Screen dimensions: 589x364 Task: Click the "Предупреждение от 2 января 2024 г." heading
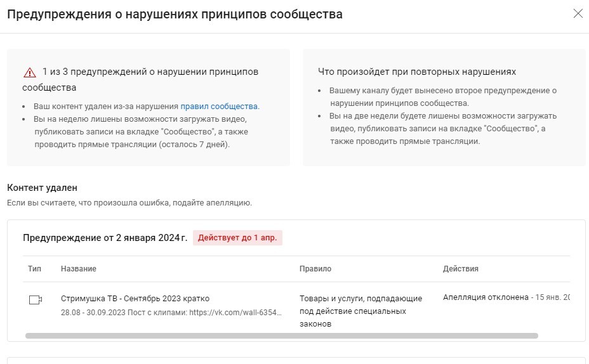tap(105, 238)
